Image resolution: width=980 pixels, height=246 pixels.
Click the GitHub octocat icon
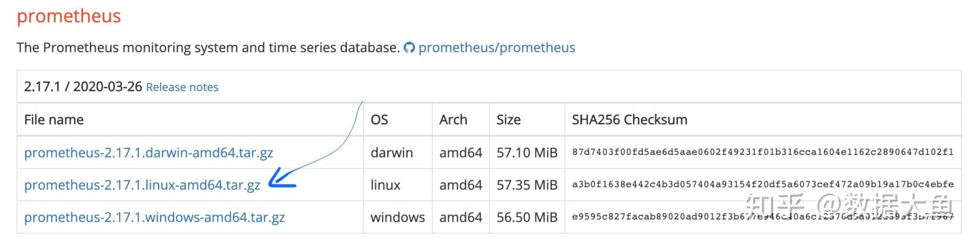point(409,48)
